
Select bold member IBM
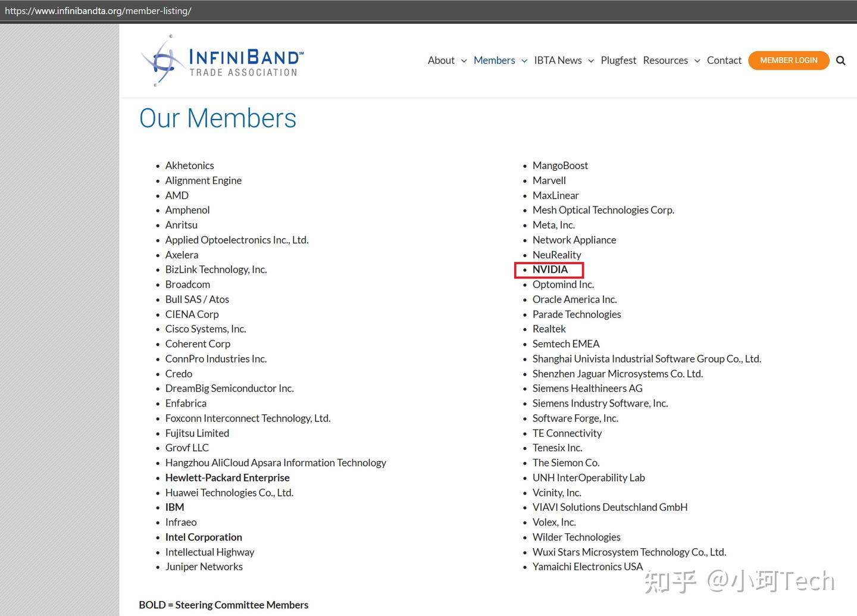(x=174, y=507)
